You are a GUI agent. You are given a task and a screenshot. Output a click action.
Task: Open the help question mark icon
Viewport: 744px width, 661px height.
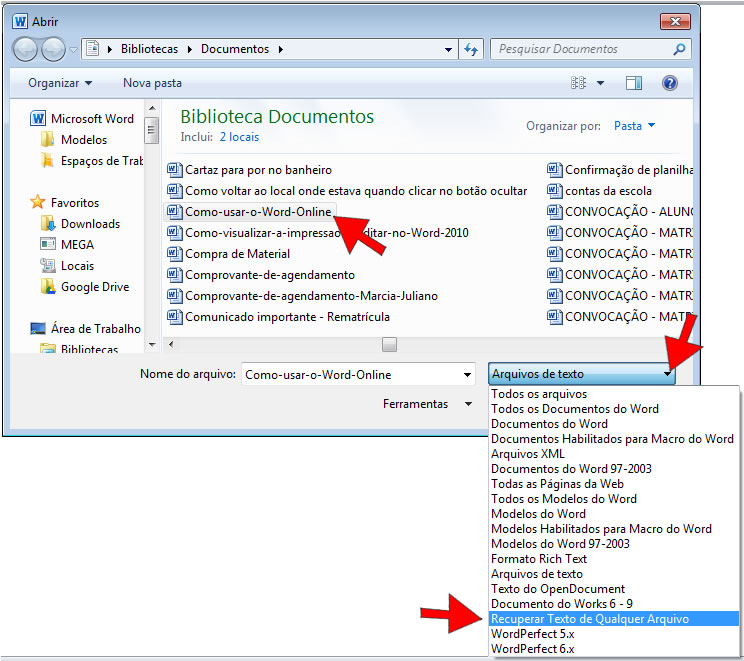(670, 83)
